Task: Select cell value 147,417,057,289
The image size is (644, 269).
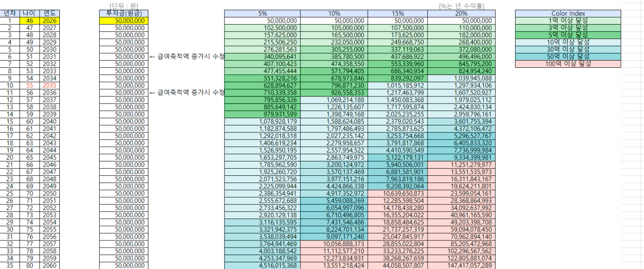Action: coord(461,265)
